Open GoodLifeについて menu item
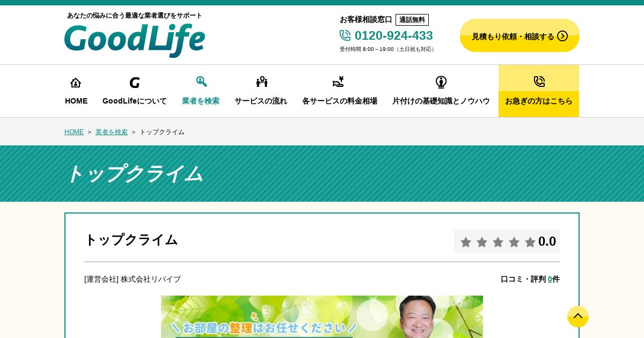Viewport: 644px width, 338px height. pos(135,91)
